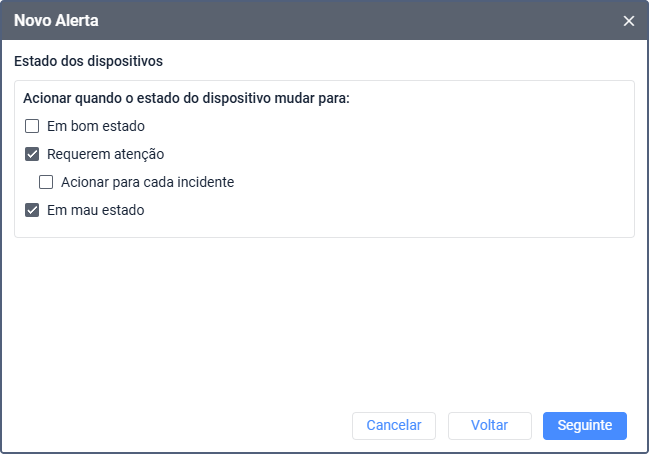Uncheck the Requerem atenção checkbox
Viewport: 649px width, 454px height.
32,154
